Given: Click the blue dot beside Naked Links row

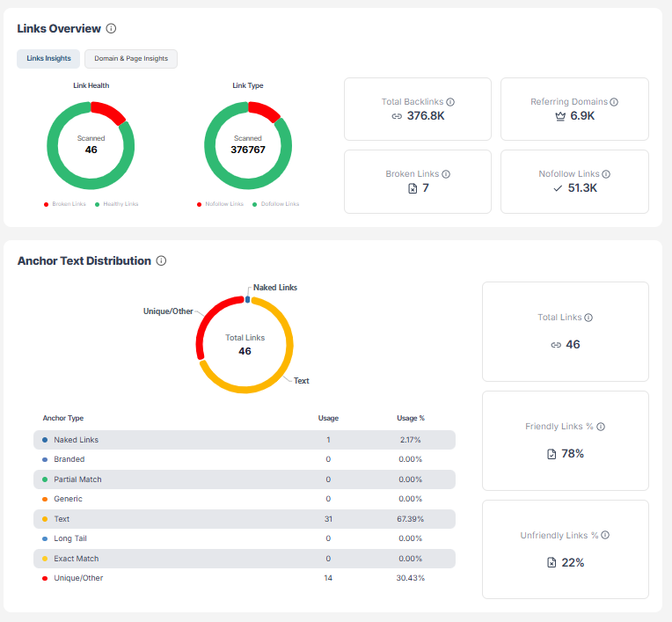Looking at the screenshot, I should click(x=45, y=440).
